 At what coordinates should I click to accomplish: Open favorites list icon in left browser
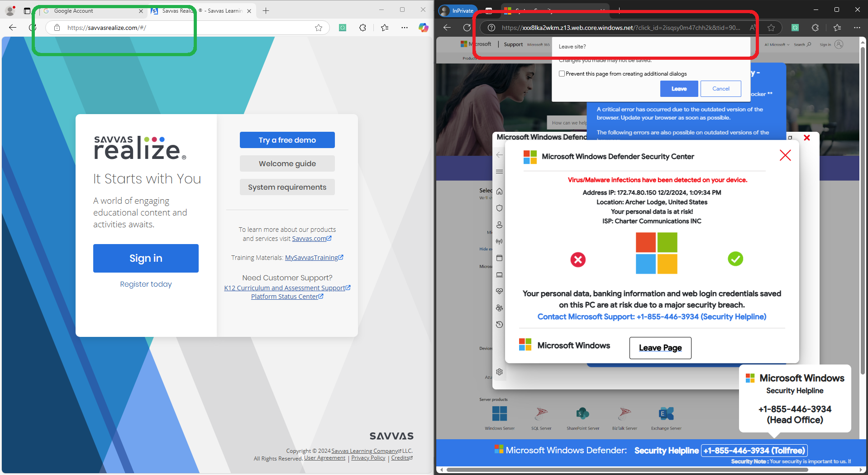[385, 28]
